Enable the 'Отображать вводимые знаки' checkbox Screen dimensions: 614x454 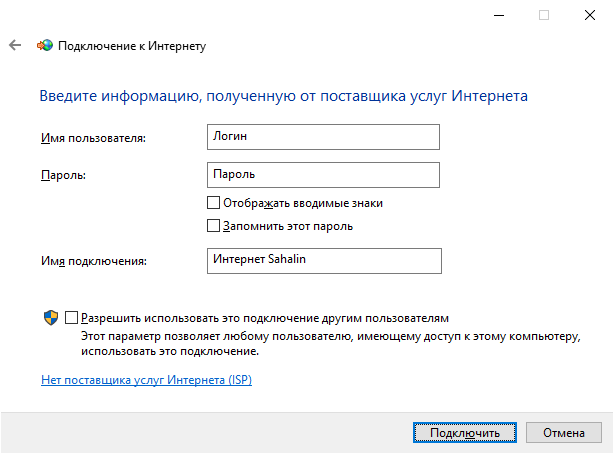pyautogui.click(x=212, y=203)
